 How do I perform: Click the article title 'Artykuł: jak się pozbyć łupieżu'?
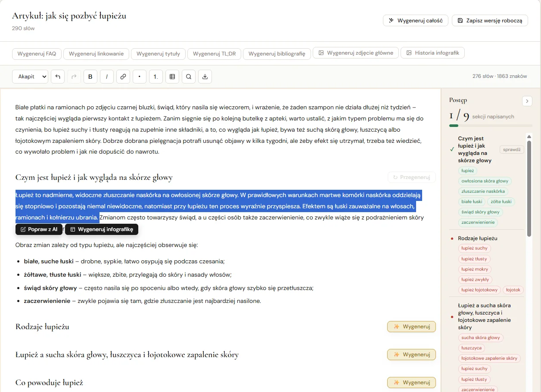(69, 16)
